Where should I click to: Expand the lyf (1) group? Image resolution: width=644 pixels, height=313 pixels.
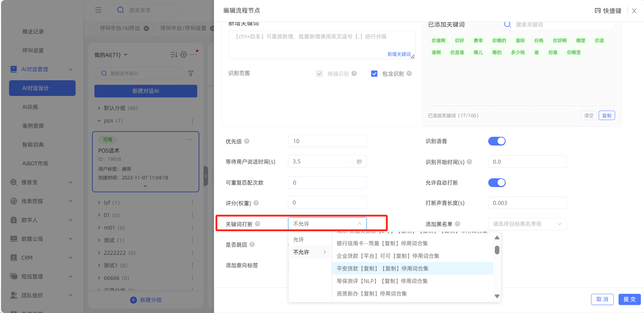pyautogui.click(x=99, y=202)
